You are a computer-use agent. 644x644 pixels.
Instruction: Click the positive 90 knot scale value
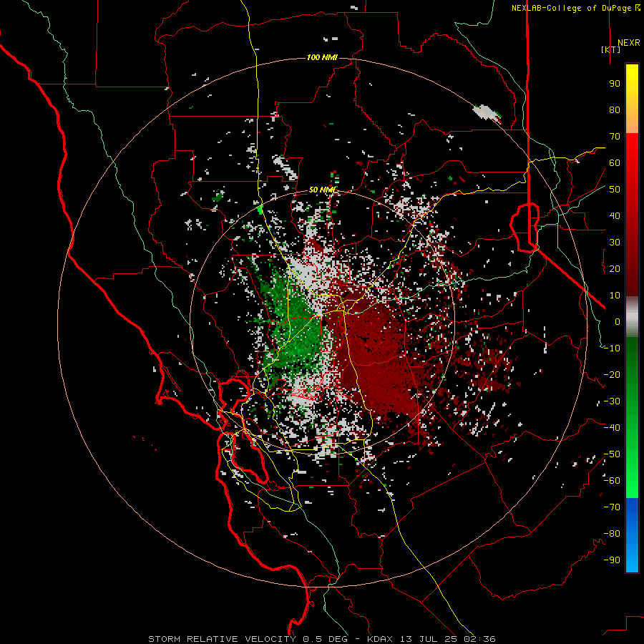pos(615,84)
